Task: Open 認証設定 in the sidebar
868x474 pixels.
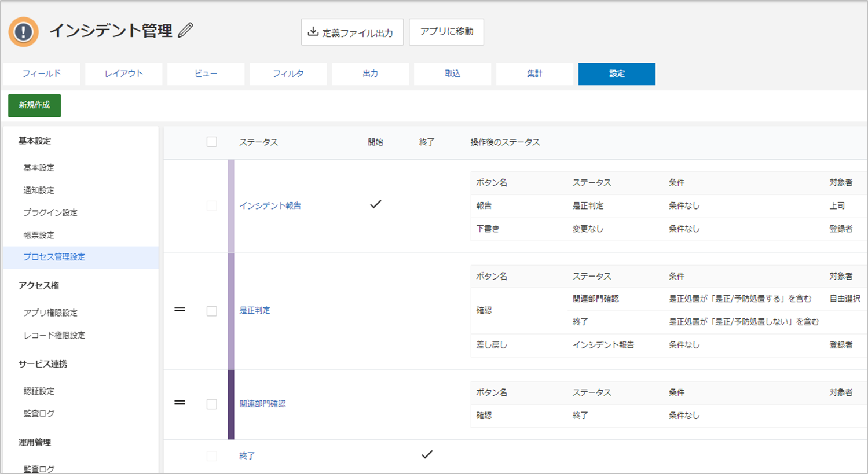Action: (39, 391)
